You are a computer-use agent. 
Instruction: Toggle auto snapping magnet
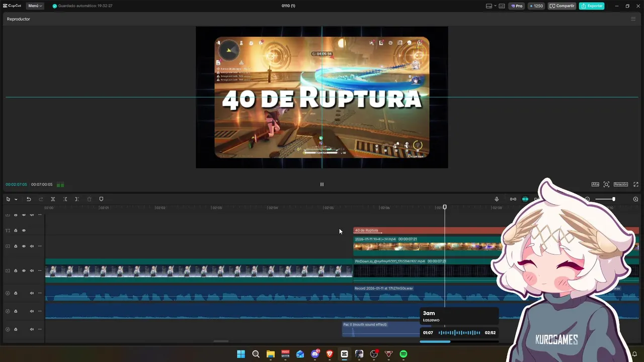(x=525, y=199)
